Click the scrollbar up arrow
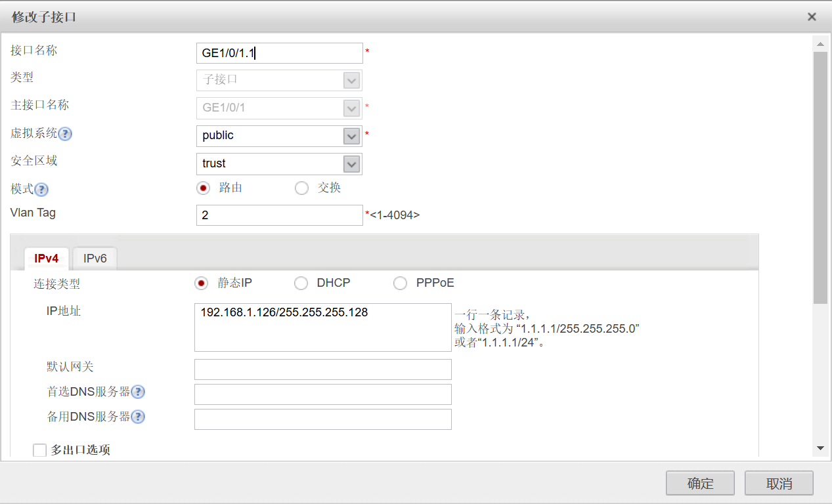 [820, 45]
